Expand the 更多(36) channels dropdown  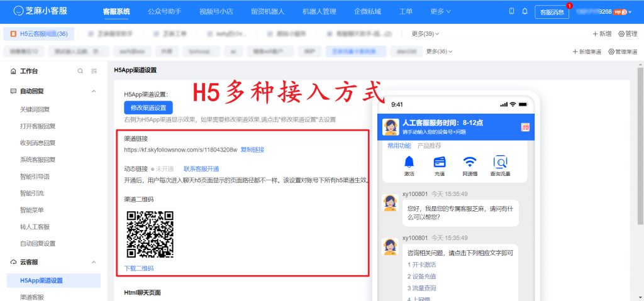click(x=440, y=52)
